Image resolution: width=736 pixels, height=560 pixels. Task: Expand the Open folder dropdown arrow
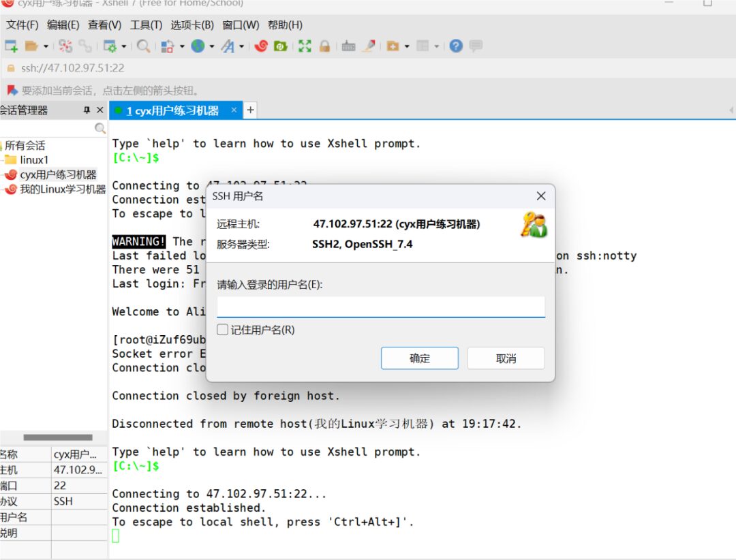[46, 46]
